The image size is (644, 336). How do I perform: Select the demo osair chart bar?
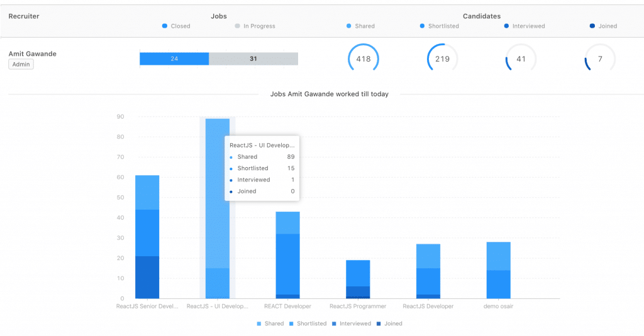(x=498, y=270)
